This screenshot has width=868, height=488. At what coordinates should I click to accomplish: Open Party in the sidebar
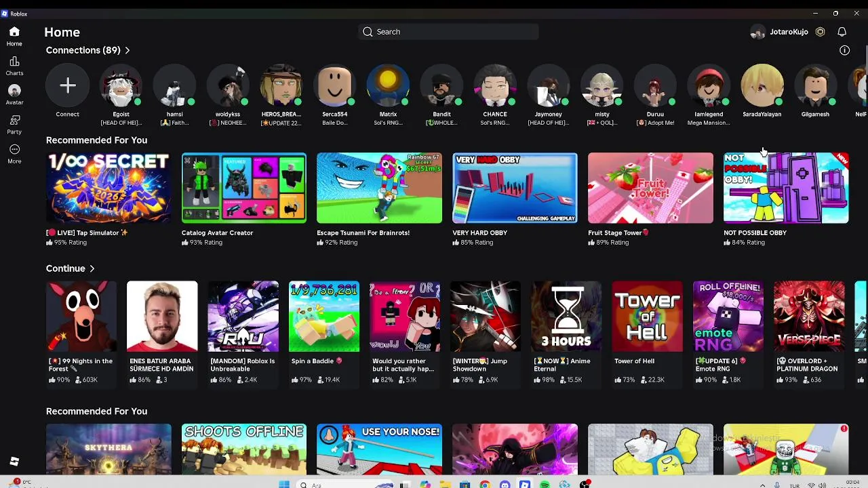pos(14,124)
